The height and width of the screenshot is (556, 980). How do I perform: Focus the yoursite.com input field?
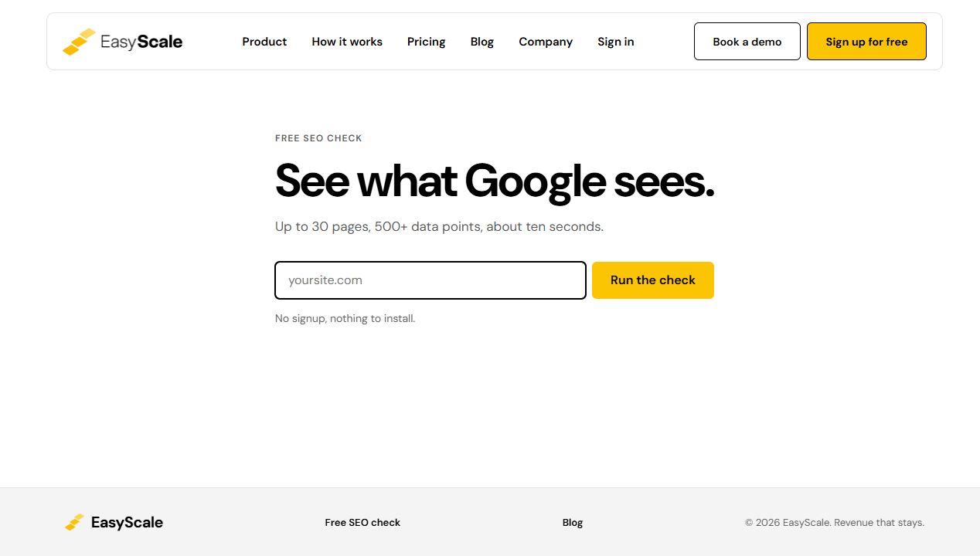(x=430, y=280)
